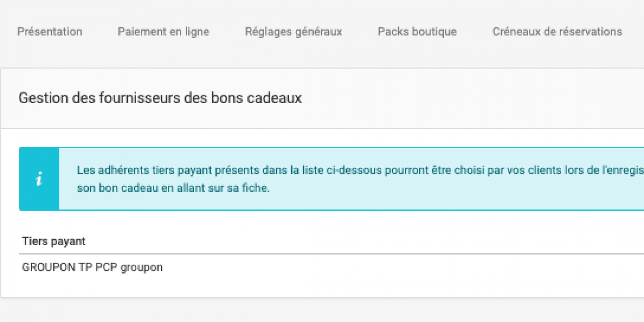The width and height of the screenshot is (644, 322).
Task: Click the word Créneaux in the tab bar
Action: point(514,32)
